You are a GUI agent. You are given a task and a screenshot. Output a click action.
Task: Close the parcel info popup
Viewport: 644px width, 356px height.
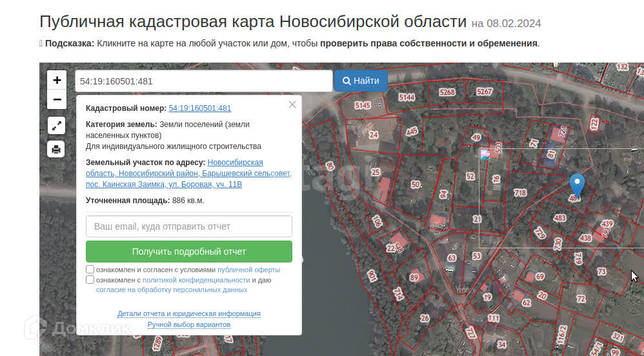(292, 104)
